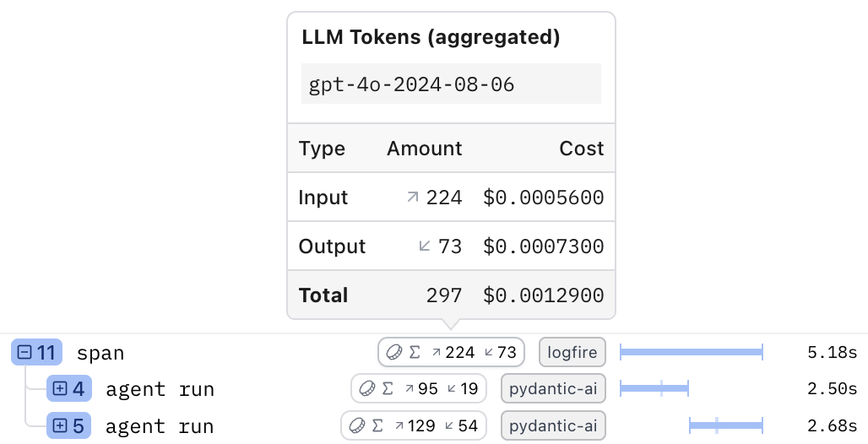Click the sigma icon in second agent run
This screenshot has height=444, width=868.
pyautogui.click(x=377, y=426)
